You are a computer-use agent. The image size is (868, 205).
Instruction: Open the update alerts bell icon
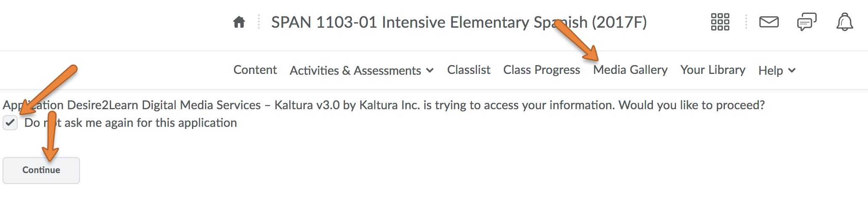tap(844, 22)
